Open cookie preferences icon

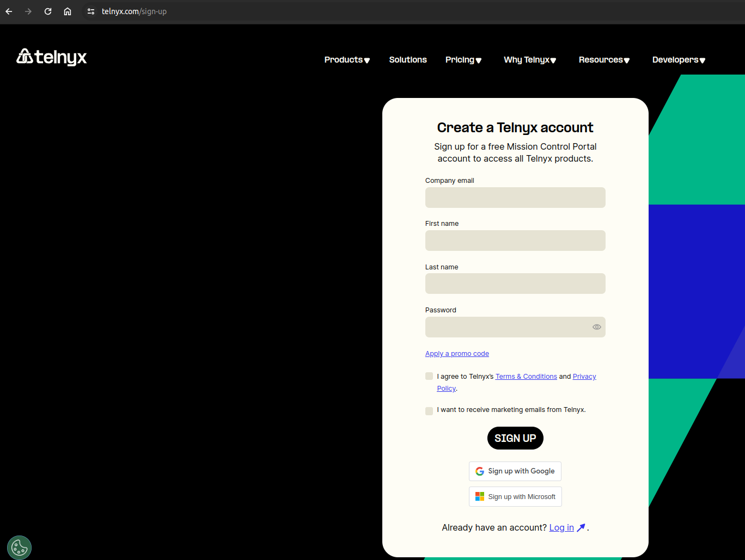[x=20, y=547]
